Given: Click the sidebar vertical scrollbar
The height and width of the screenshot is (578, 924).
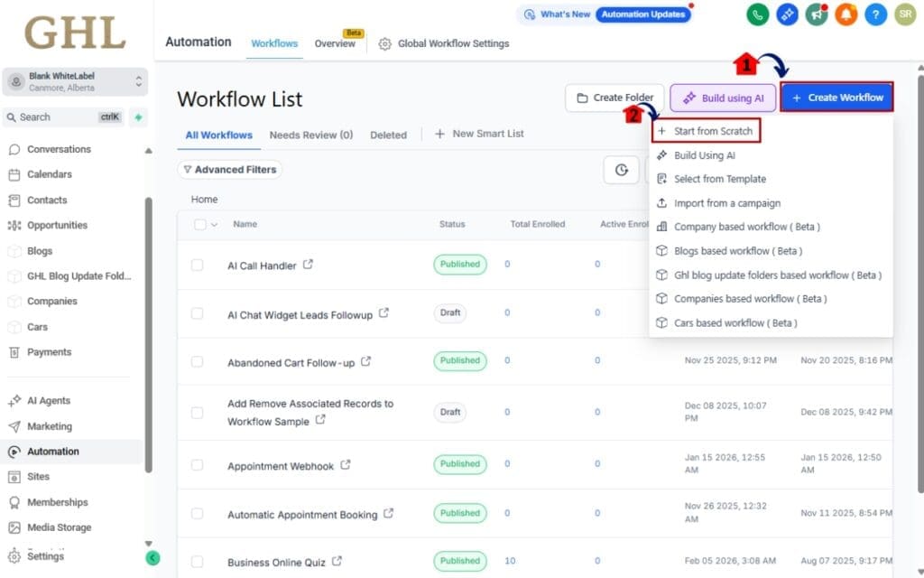Looking at the screenshot, I should [x=148, y=334].
